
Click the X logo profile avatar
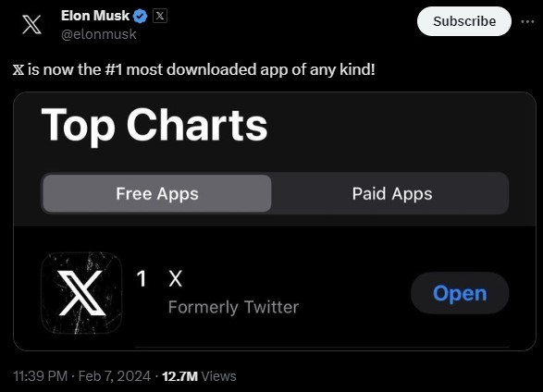click(x=31, y=25)
